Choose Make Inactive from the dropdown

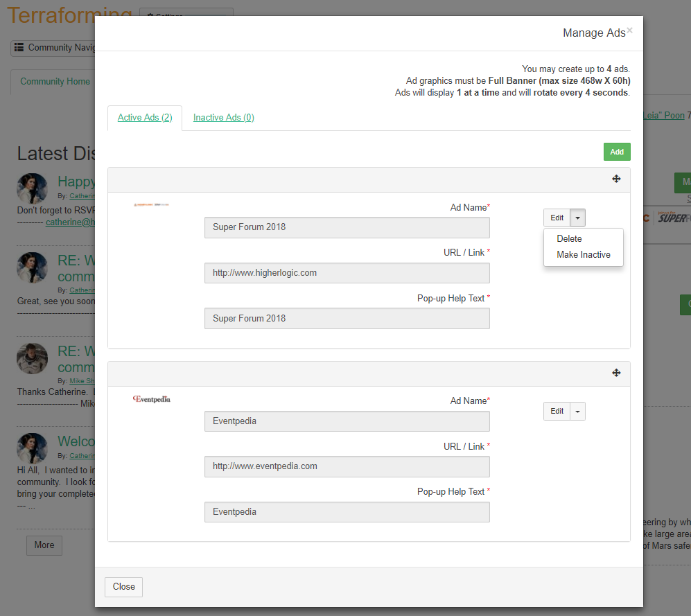point(583,255)
